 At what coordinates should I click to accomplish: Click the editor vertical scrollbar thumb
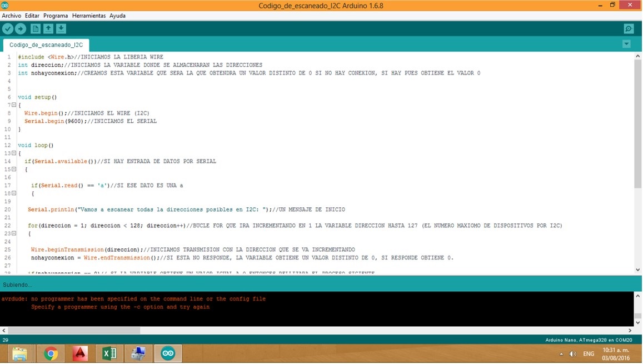pos(637,123)
